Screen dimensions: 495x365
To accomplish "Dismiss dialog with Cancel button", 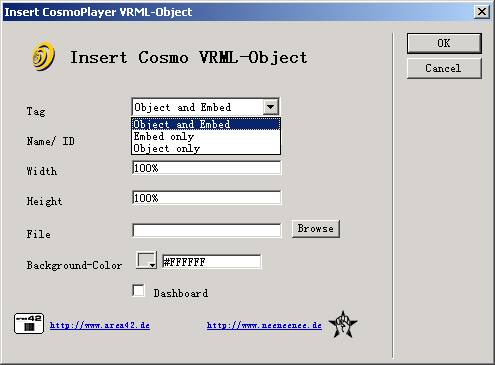I will pyautogui.click(x=444, y=68).
